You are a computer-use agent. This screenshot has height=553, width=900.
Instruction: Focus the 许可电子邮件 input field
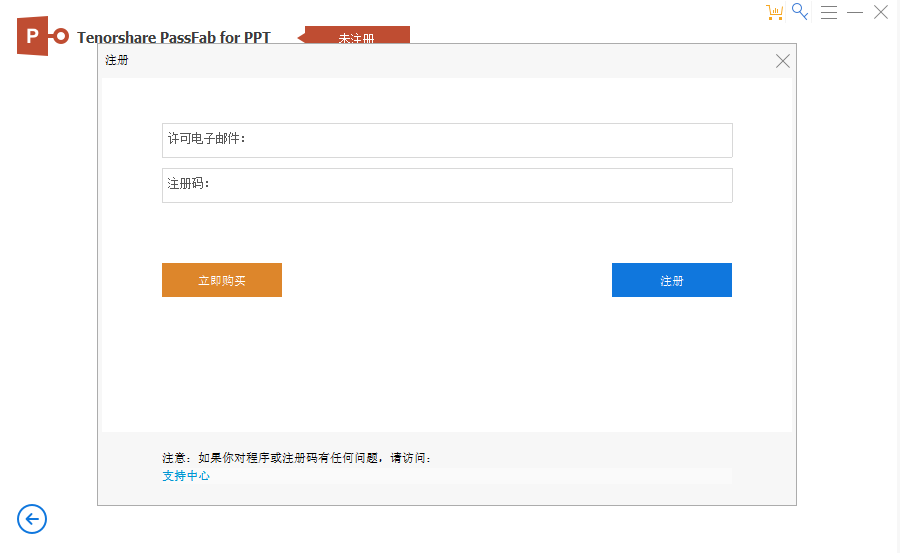488,140
